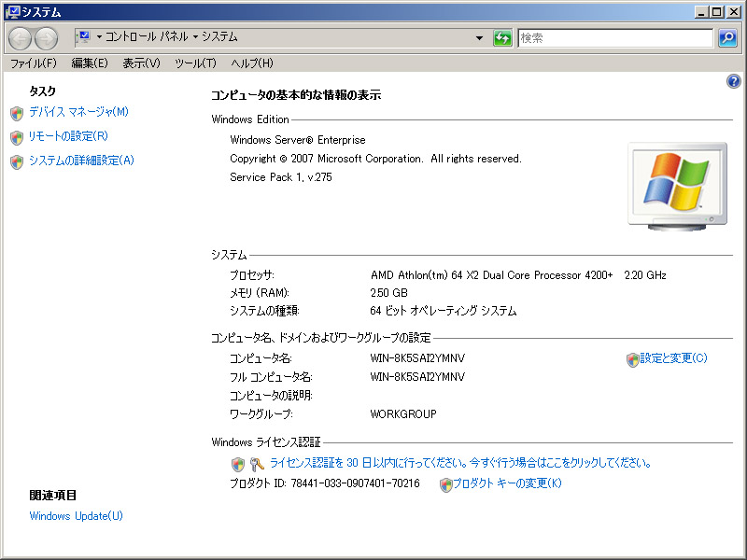Click into the 検索 search field
Image resolution: width=747 pixels, height=560 pixels.
coord(615,38)
